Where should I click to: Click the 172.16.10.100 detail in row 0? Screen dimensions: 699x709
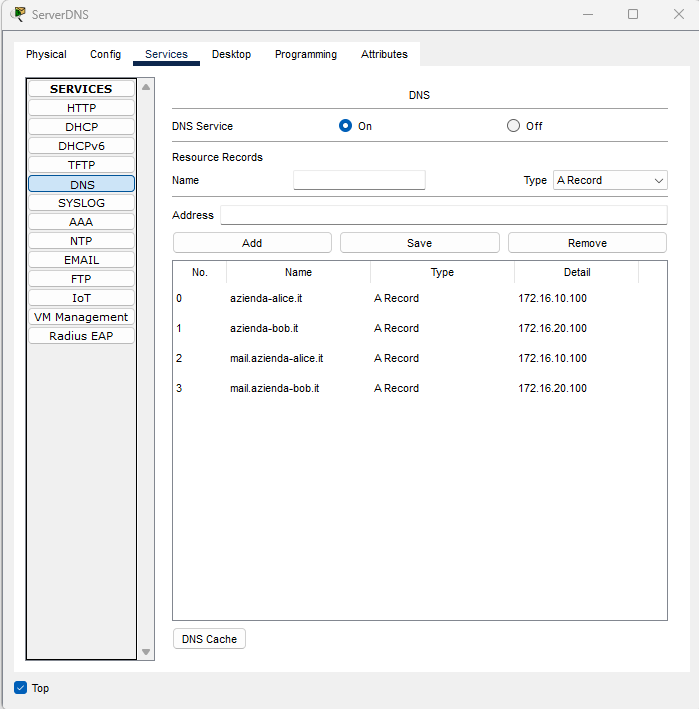point(553,298)
